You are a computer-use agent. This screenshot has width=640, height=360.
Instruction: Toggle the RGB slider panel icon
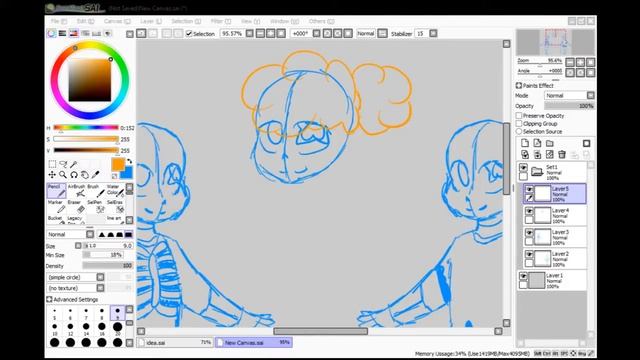62,33
